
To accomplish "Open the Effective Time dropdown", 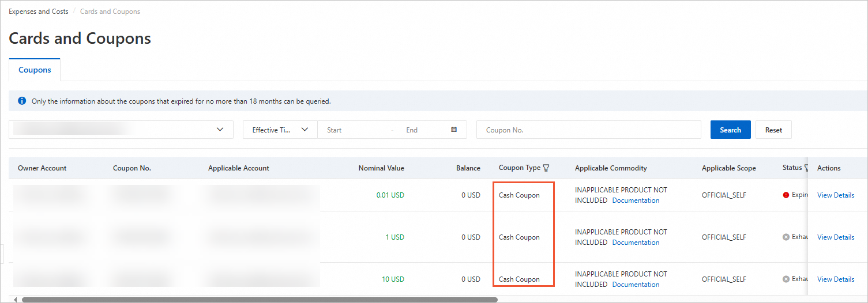I will click(280, 130).
